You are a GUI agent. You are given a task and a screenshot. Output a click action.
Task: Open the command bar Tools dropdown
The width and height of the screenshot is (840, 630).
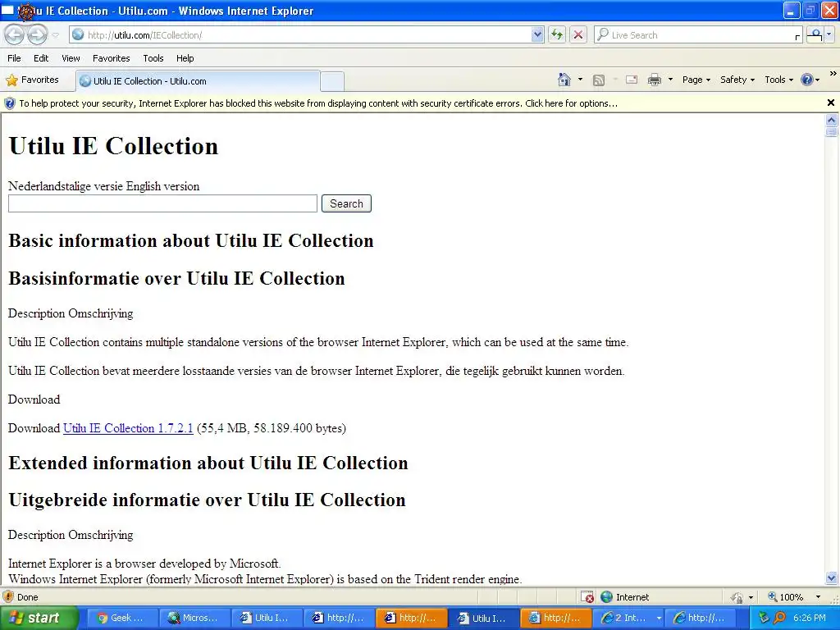coord(779,80)
